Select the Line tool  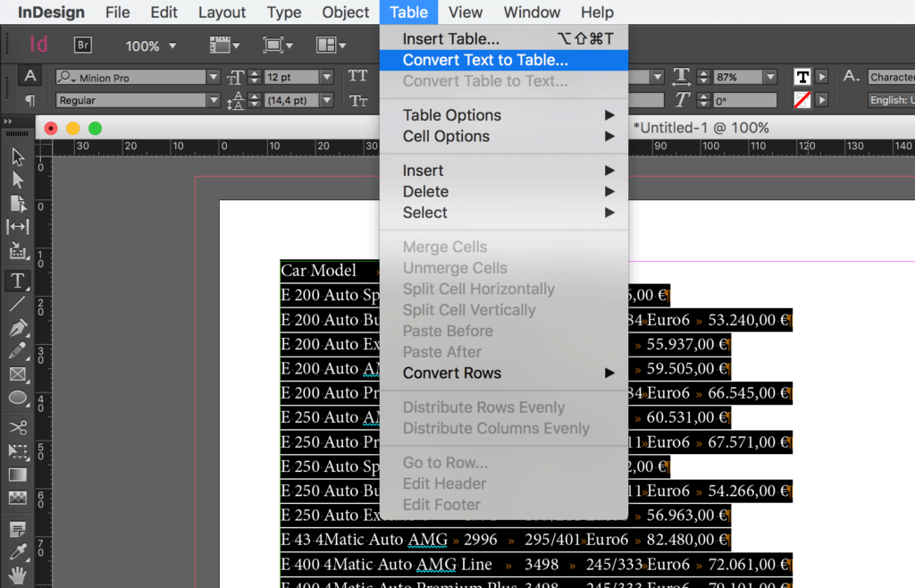(18, 304)
